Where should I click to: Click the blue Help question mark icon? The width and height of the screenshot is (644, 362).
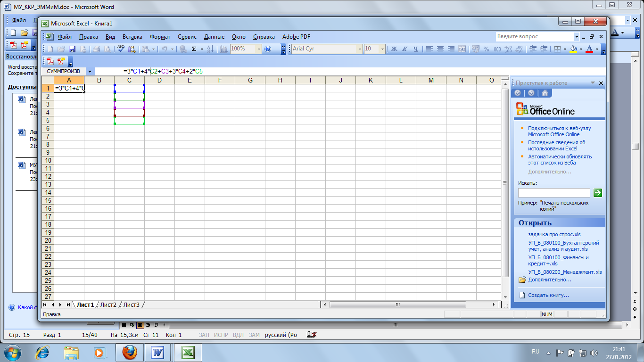tap(268, 49)
